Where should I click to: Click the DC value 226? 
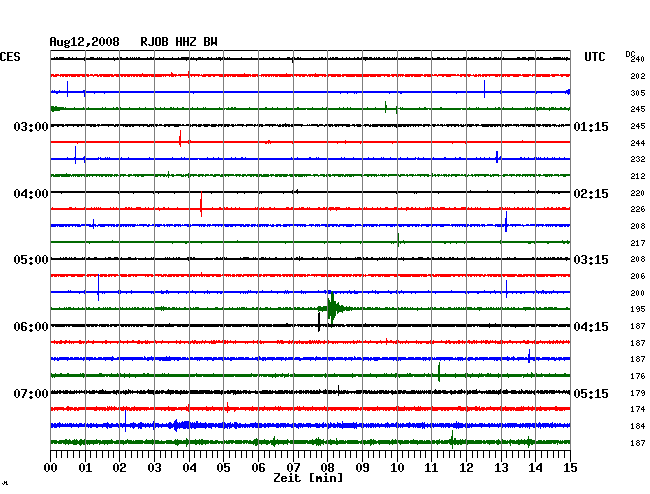[x=638, y=209]
